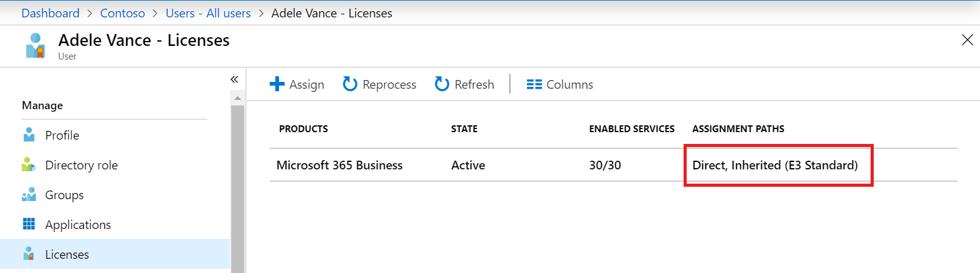Open the Columns chooser label
This screenshot has width=980, height=273.
click(x=570, y=84)
